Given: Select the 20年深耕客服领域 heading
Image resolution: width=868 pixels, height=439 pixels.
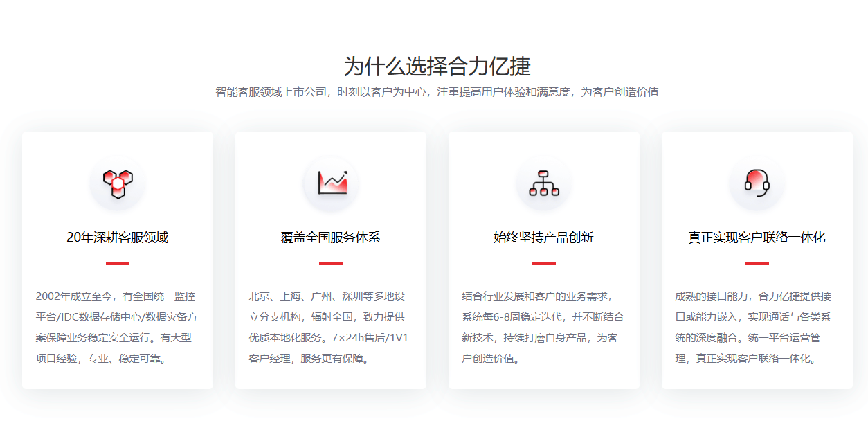Looking at the screenshot, I should click(117, 238).
